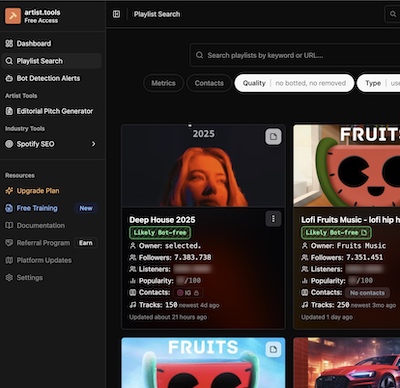Screen dimensions: 400x388
Task: Click Likely Bot-free badge on Lofi Fruits
Action: [x=336, y=232]
